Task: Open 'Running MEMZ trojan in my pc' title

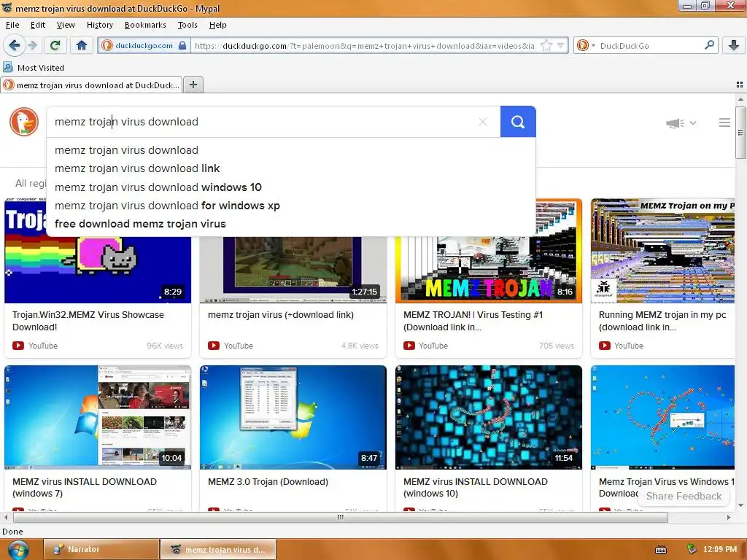Action: tap(662, 321)
